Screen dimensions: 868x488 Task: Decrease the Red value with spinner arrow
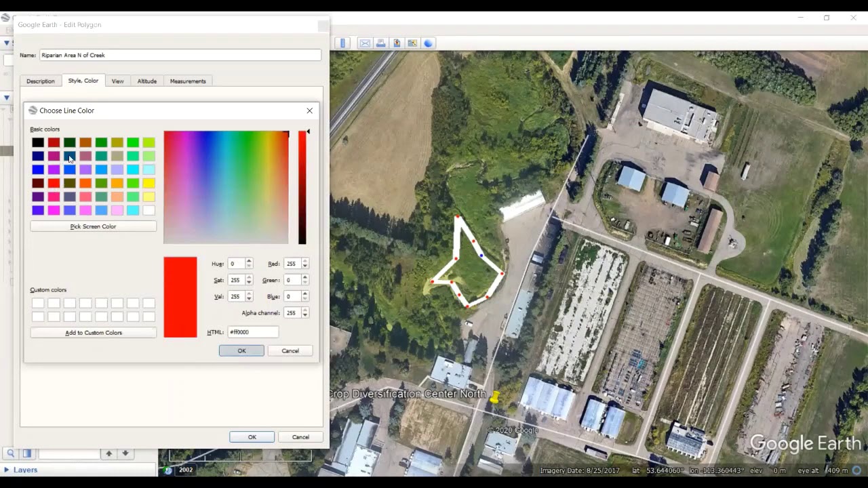(x=305, y=266)
